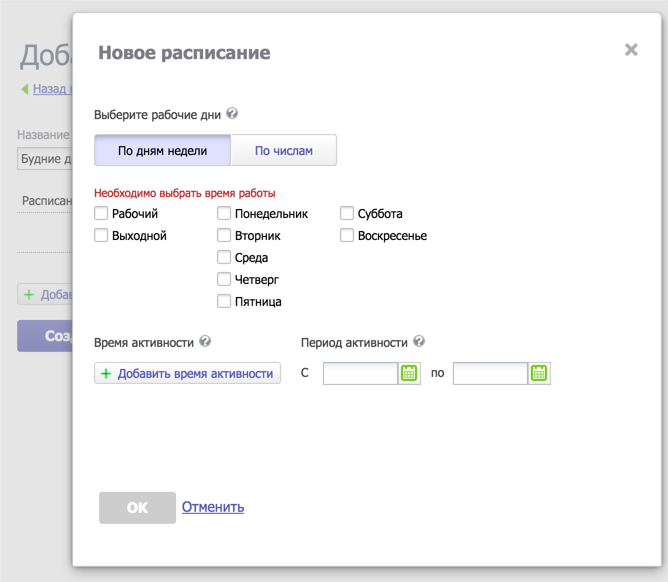This screenshot has height=582, width=668.
Task: Open calendar picker for start date 'С'
Action: point(409,373)
